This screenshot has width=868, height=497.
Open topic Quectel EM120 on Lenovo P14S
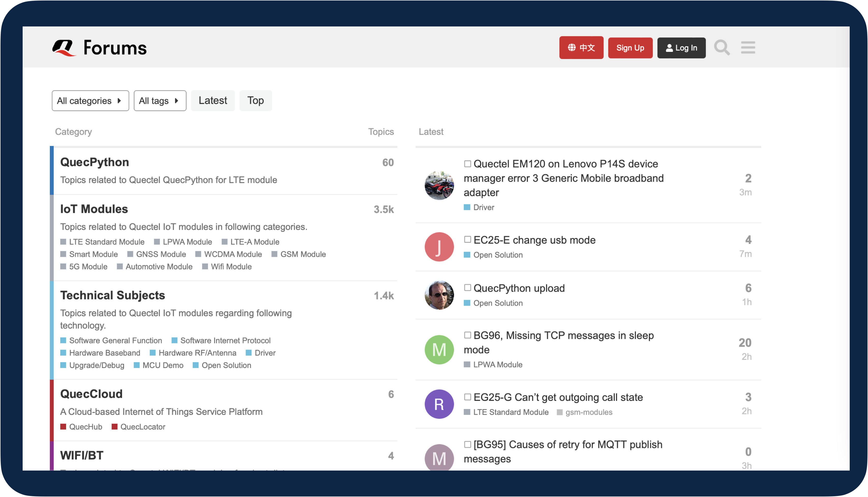[x=564, y=178]
